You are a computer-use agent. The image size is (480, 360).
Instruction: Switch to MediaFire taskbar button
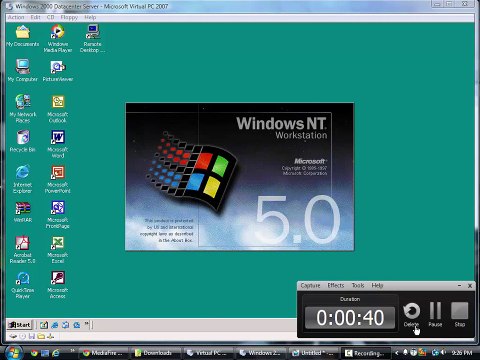103,353
